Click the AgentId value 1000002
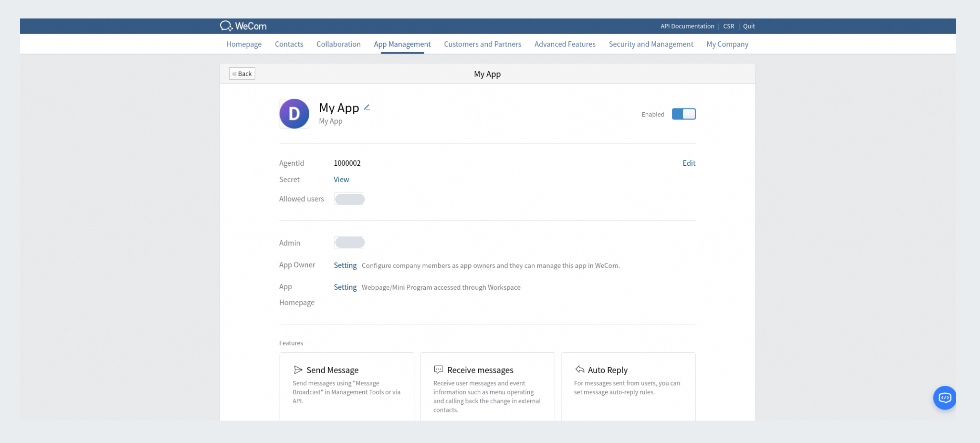 (347, 163)
